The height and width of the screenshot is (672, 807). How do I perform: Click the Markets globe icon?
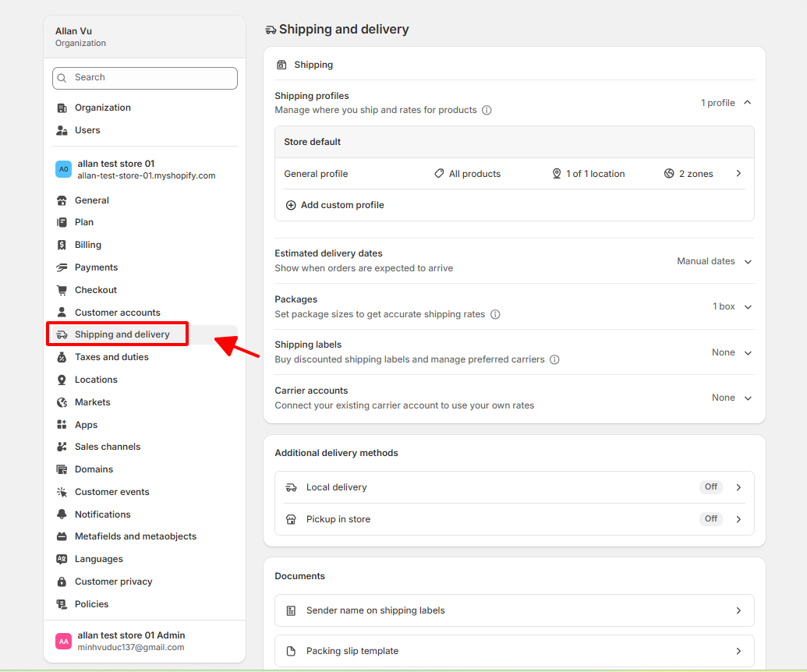[62, 402]
